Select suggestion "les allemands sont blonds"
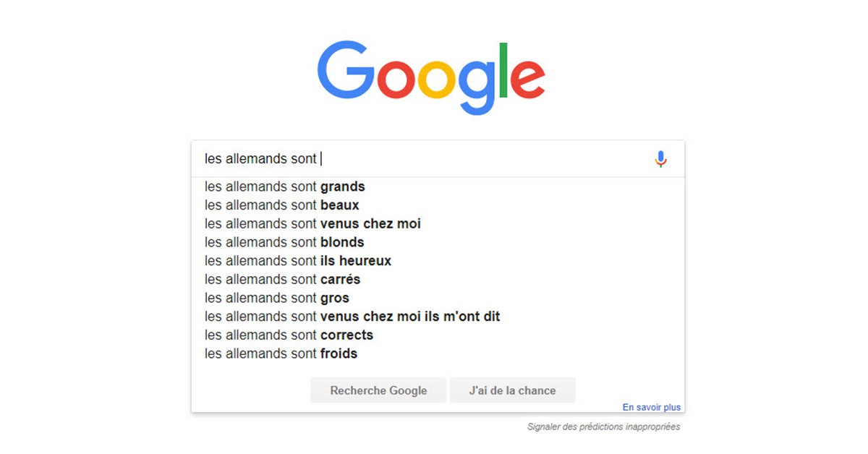The width and height of the screenshot is (868, 454). coord(284,242)
